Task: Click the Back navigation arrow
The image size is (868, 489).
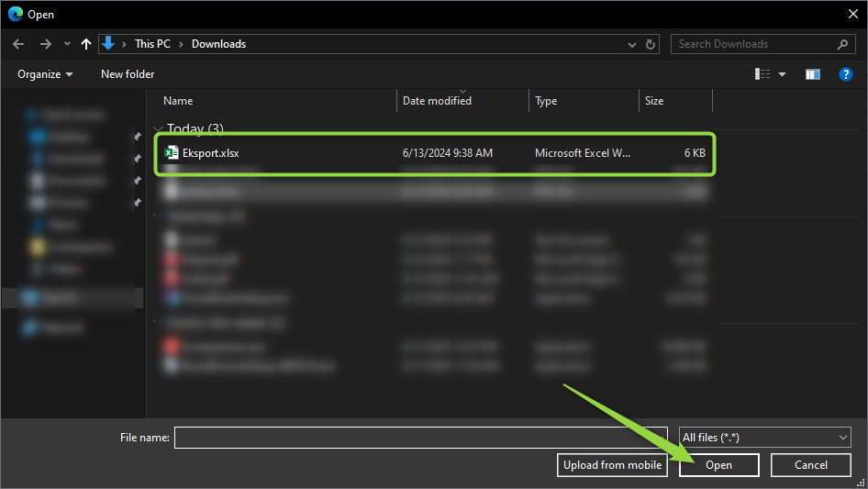Action: pyautogui.click(x=18, y=44)
